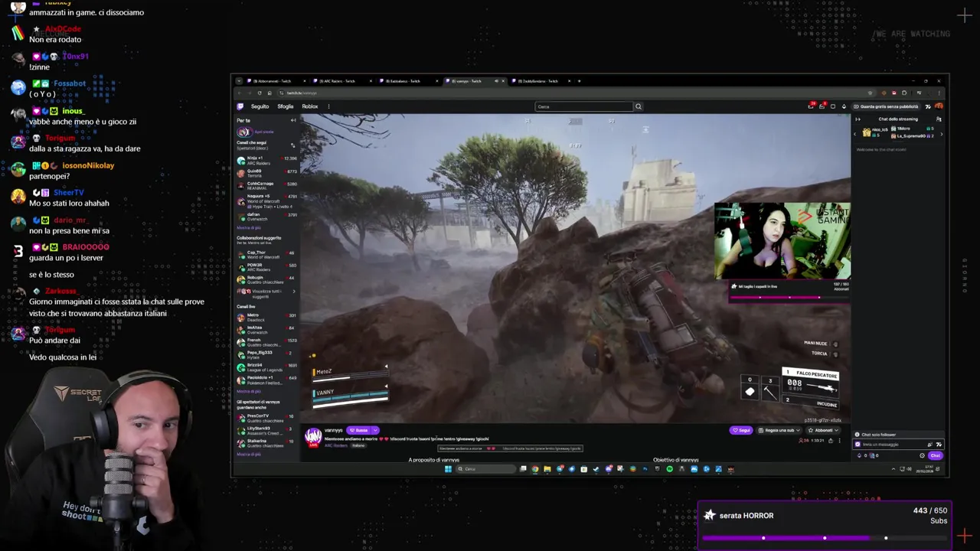Open dropdown arrow next to Bussa
The width and height of the screenshot is (980, 551).
coord(375,430)
